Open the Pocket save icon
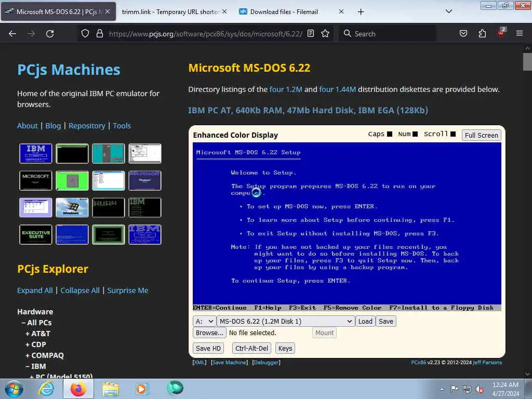The height and width of the screenshot is (399, 532). (463, 33)
